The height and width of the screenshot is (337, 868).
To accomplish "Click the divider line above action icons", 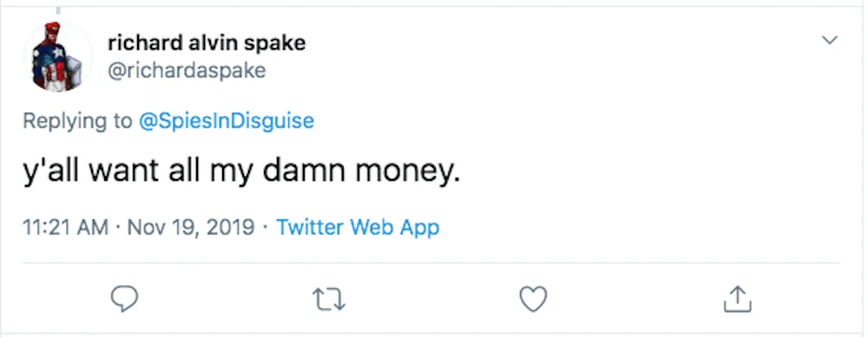I will 431,262.
